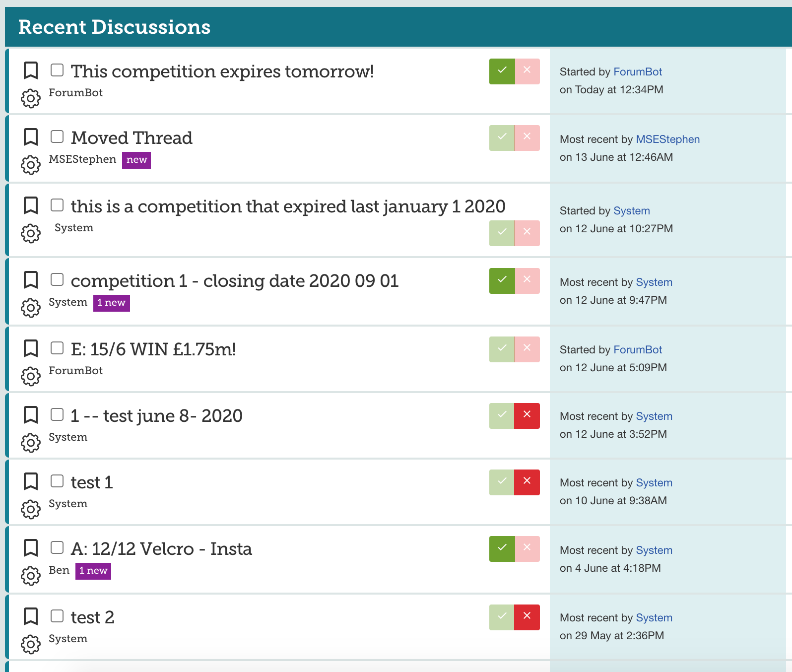Click '1 new' badge next to Ben

93,571
